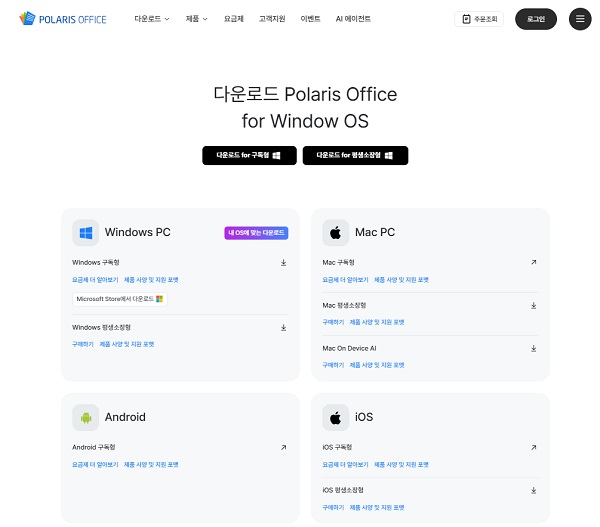Screen dimensions: 600x527
Task: Open Mac 구독형 external link arrow
Action: coord(534,262)
